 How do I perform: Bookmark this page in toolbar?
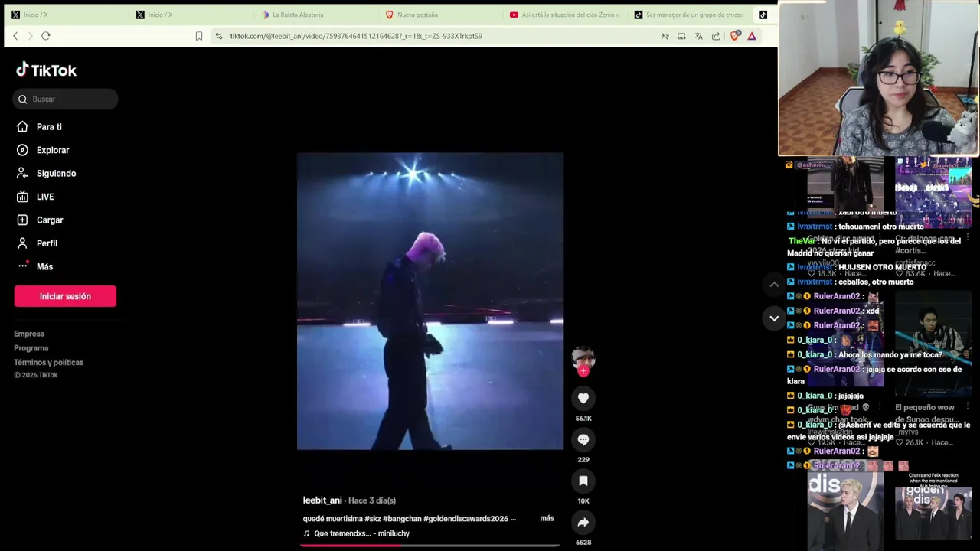pyautogui.click(x=199, y=36)
